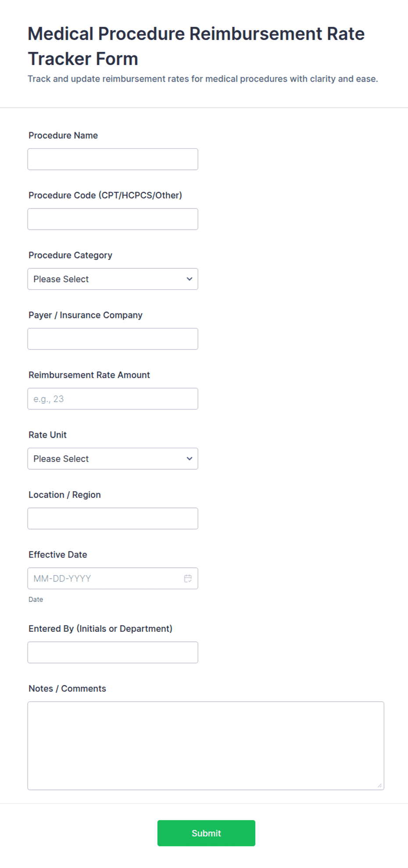Focus the Procedure Name text field
The image size is (408, 868).
click(113, 159)
